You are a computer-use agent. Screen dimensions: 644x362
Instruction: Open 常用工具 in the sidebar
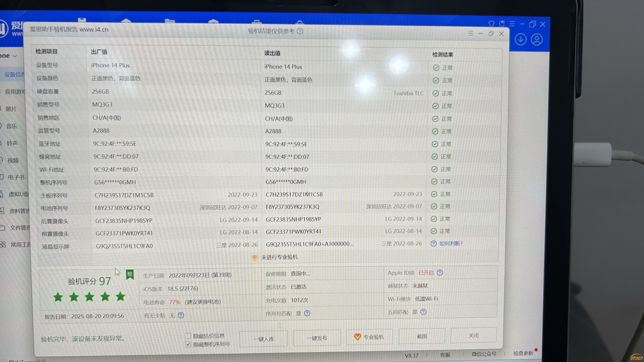click(20, 245)
